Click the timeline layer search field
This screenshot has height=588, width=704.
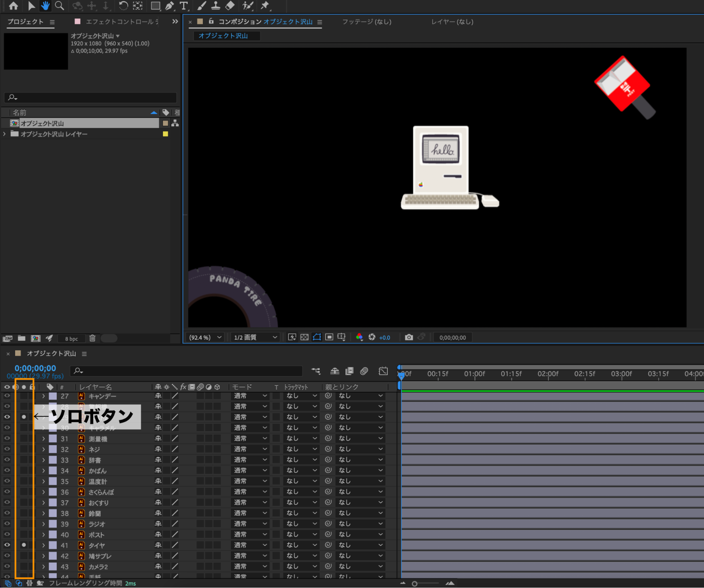(x=187, y=371)
